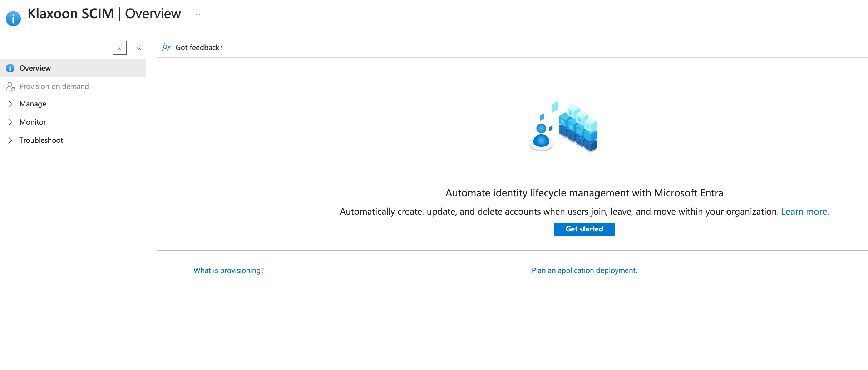868x370 pixels.
Task: Click the provisioning illustration graphic
Action: 563,127
